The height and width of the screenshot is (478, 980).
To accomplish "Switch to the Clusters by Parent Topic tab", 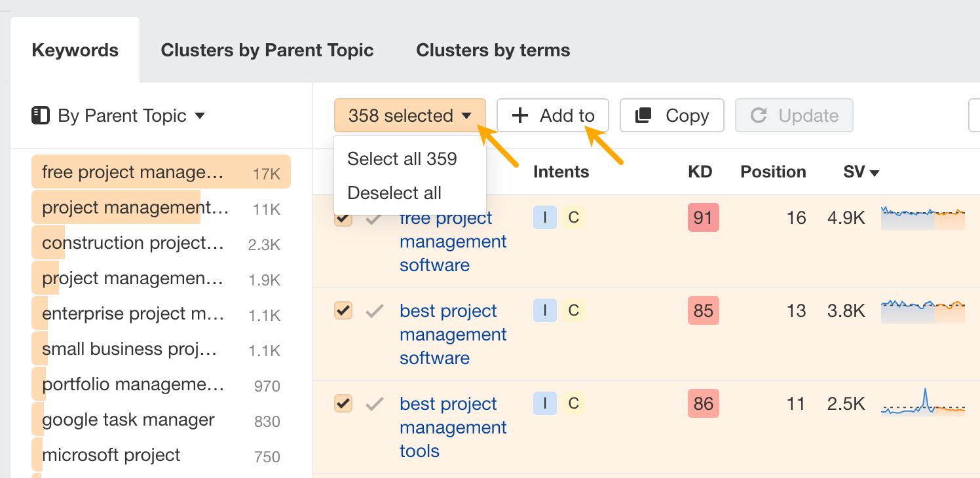I will point(267,50).
